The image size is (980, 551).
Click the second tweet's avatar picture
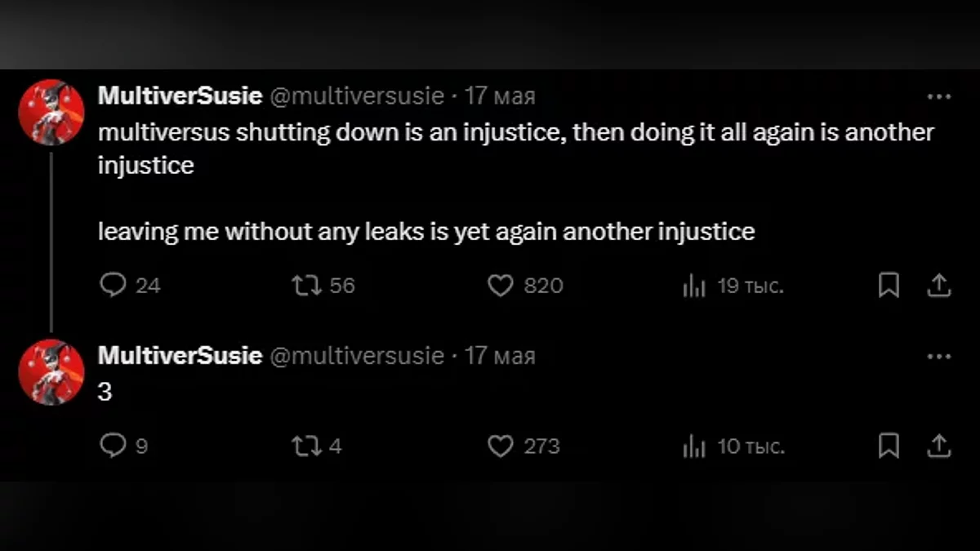pyautogui.click(x=51, y=372)
